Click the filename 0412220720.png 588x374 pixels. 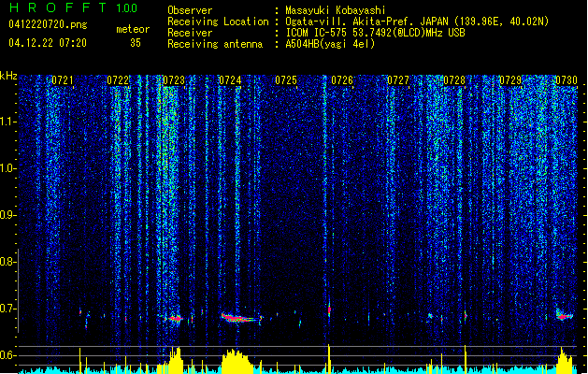tap(48, 24)
